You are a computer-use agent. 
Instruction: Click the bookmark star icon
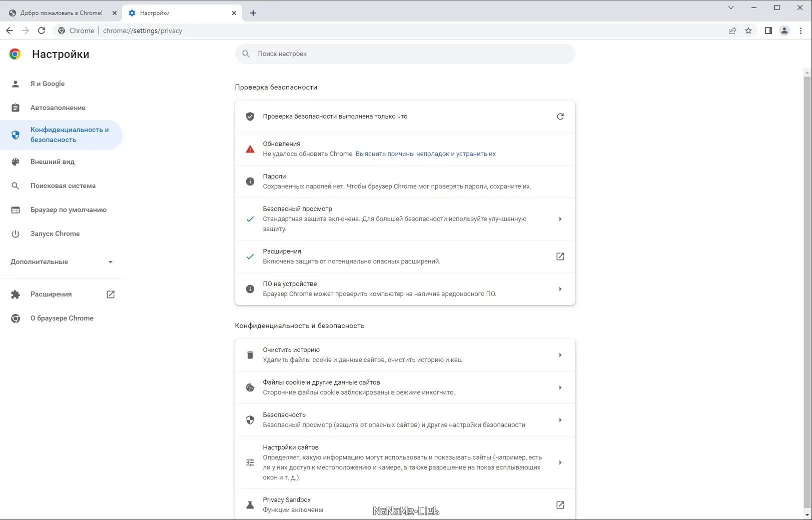click(748, 30)
